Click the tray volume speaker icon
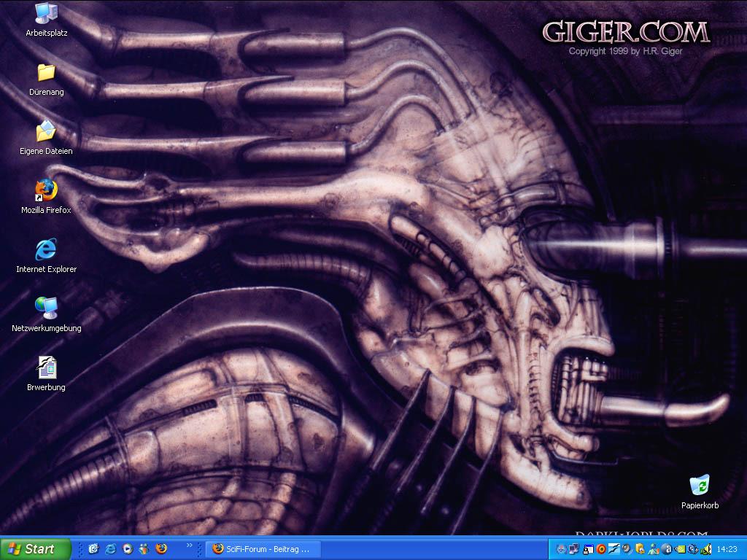Image resolution: width=747 pixels, height=560 pixels. [x=706, y=549]
